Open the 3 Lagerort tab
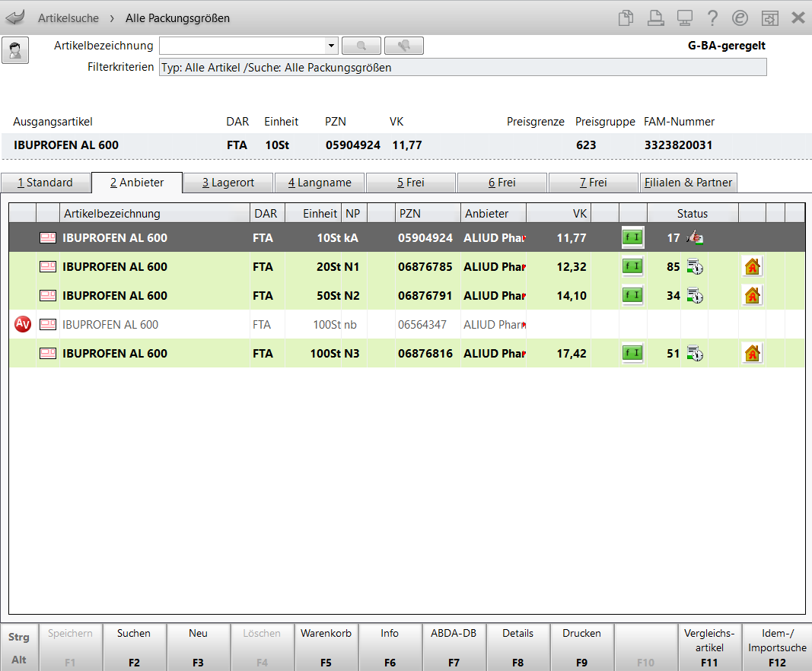 pyautogui.click(x=228, y=183)
